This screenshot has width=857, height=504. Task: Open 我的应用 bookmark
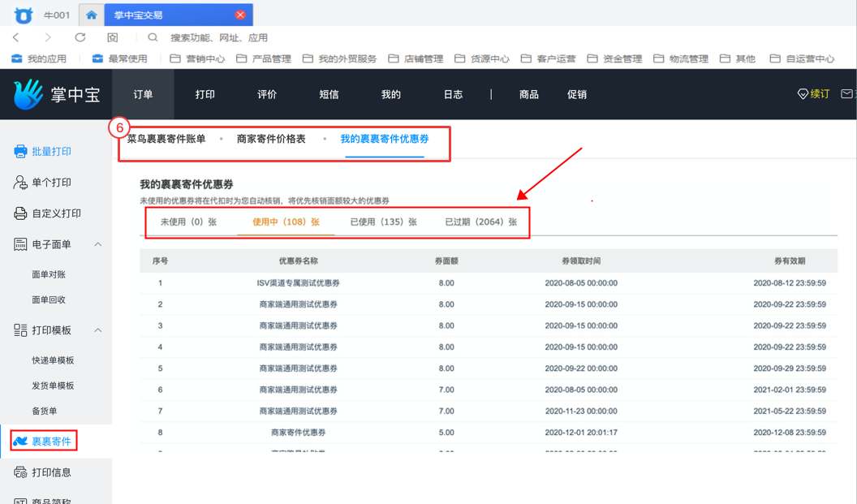[x=39, y=58]
